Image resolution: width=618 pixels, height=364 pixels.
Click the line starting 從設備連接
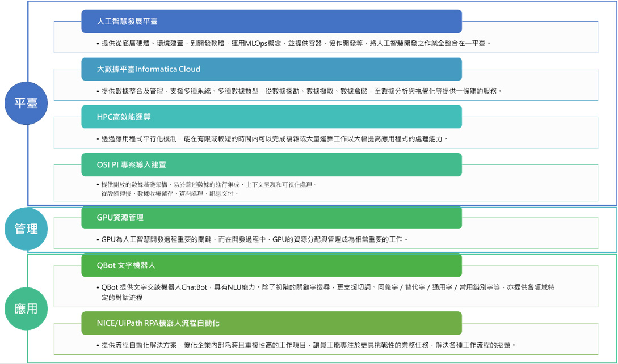[x=170, y=193]
